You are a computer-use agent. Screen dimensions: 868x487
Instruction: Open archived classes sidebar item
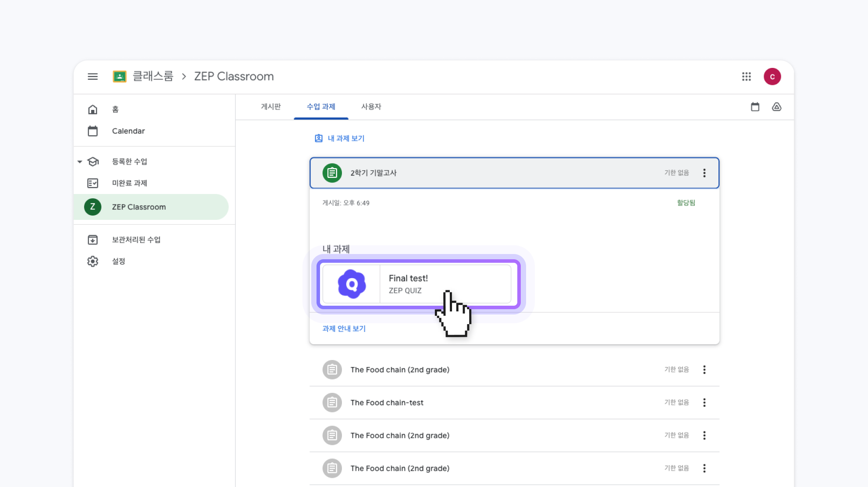tap(136, 240)
